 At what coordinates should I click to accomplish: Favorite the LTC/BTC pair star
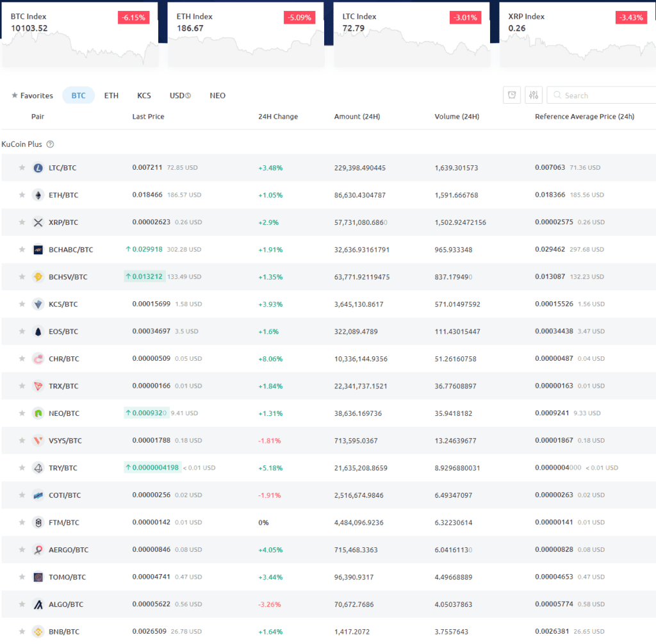(x=22, y=168)
